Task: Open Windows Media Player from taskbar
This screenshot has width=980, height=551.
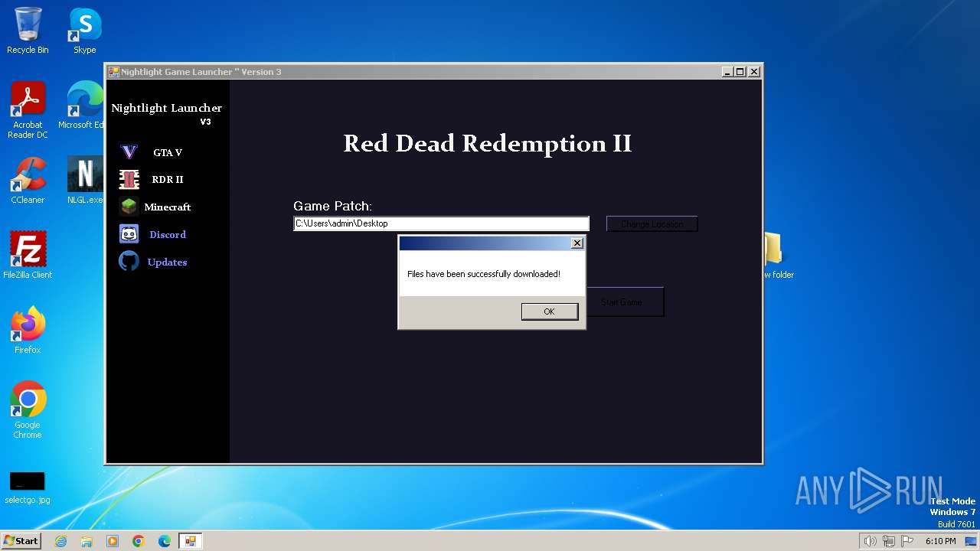Action: pos(113,541)
